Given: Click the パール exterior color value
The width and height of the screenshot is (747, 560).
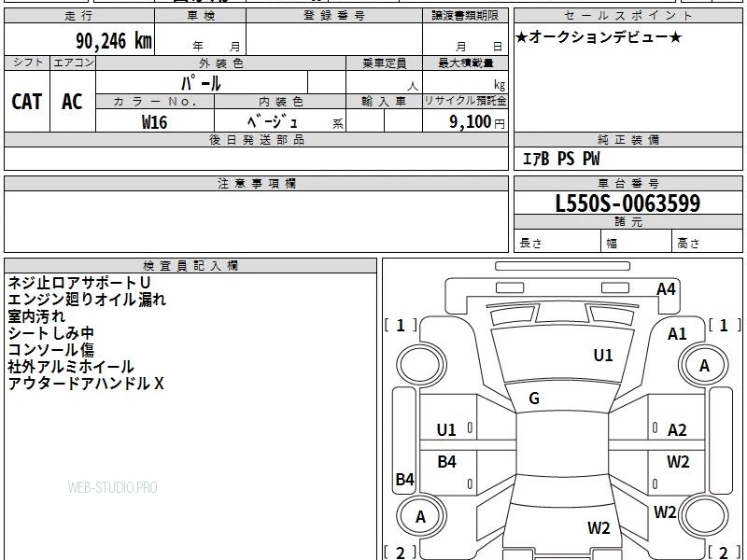Looking at the screenshot, I should point(201,83).
